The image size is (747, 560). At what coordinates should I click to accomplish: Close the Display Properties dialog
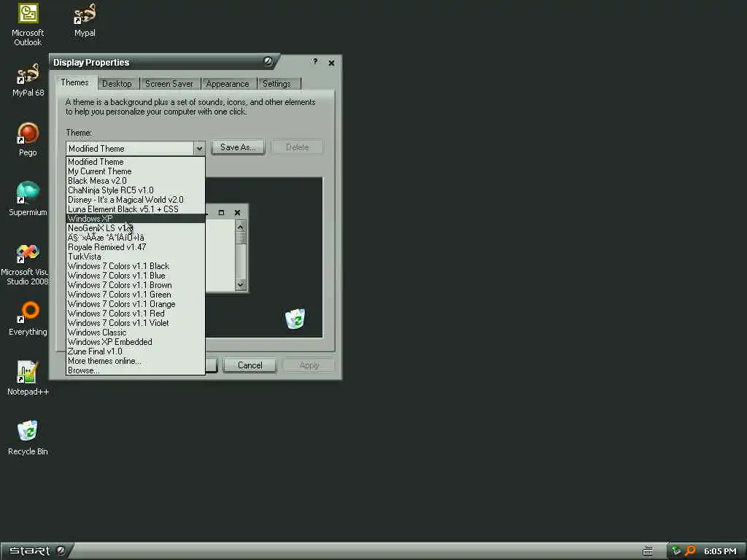point(332,63)
